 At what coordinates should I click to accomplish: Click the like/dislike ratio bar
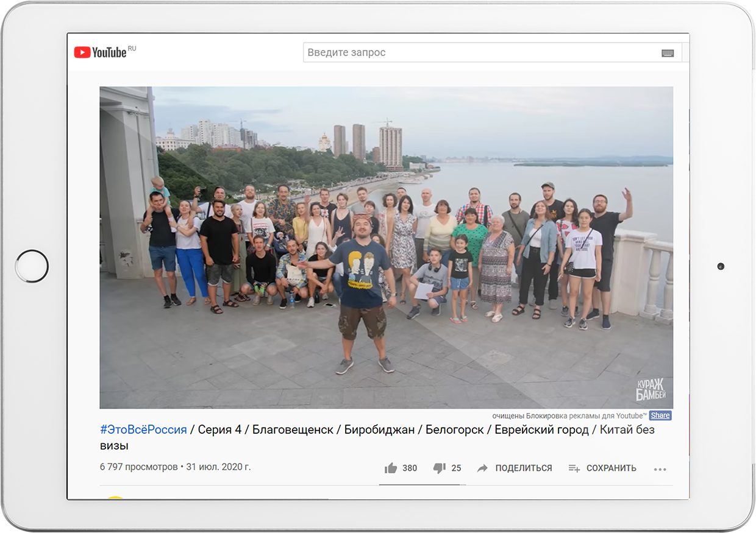(x=422, y=485)
